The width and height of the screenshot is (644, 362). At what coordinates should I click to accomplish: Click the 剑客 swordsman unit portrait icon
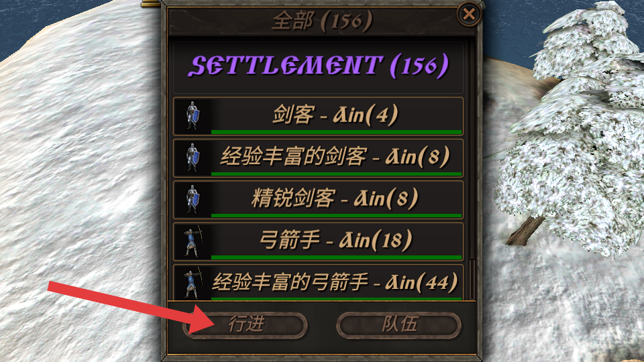point(193,116)
